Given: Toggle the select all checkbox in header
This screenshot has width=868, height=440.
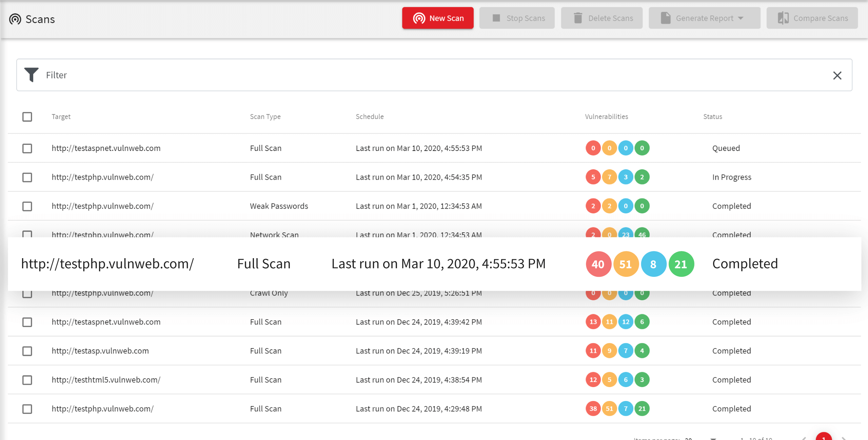Looking at the screenshot, I should [27, 116].
